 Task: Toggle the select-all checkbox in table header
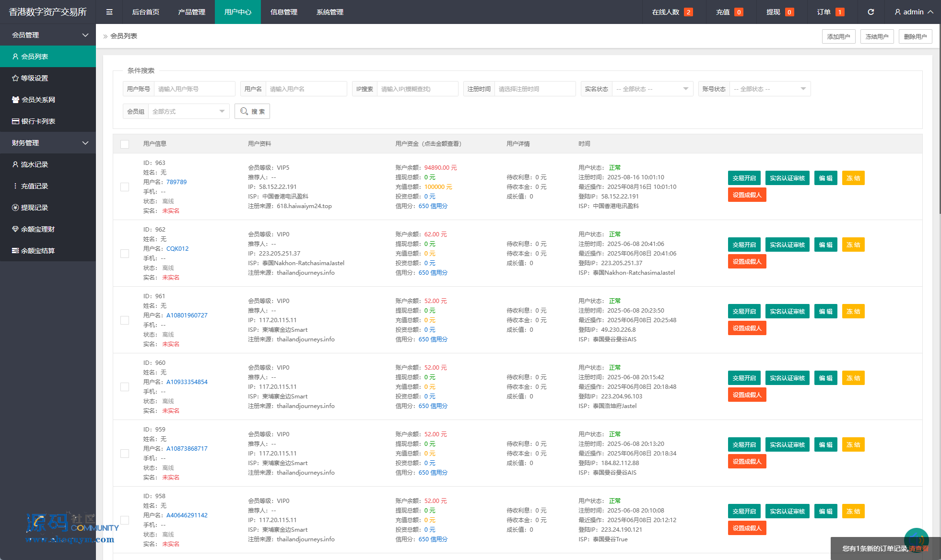click(125, 144)
